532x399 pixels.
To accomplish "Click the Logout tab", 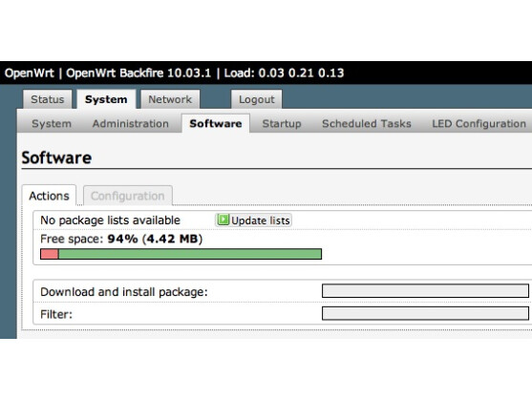I will [x=257, y=99].
